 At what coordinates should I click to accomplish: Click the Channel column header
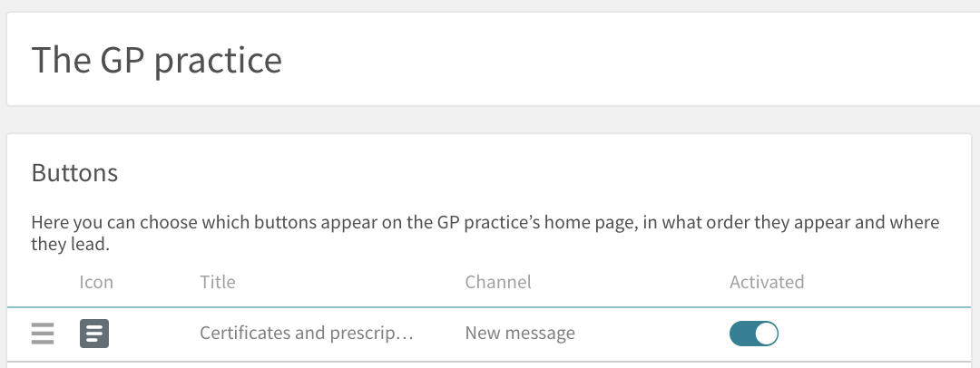pos(498,282)
